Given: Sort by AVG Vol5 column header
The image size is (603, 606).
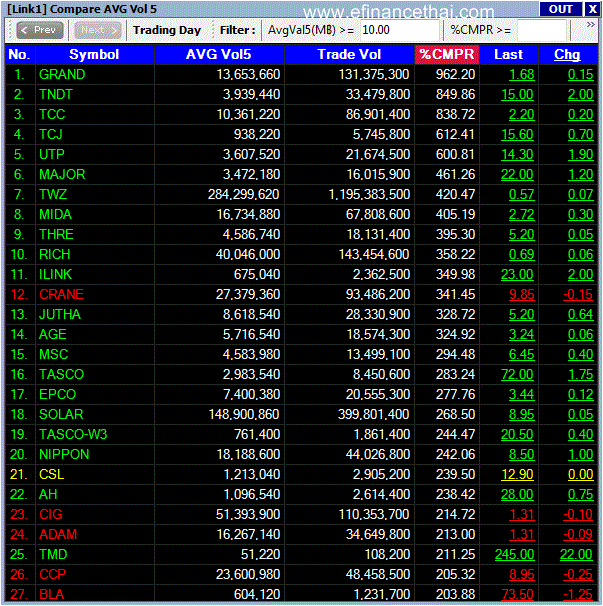Looking at the screenshot, I should (x=219, y=54).
